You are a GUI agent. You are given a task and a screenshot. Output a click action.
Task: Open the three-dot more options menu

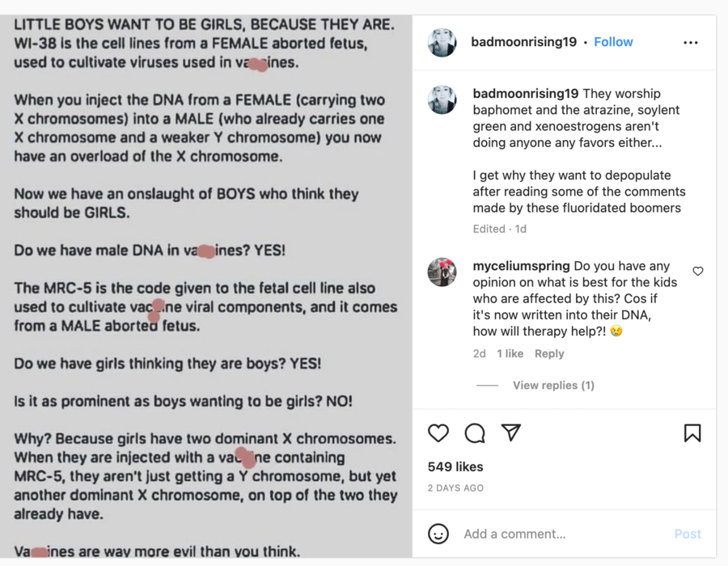691,43
